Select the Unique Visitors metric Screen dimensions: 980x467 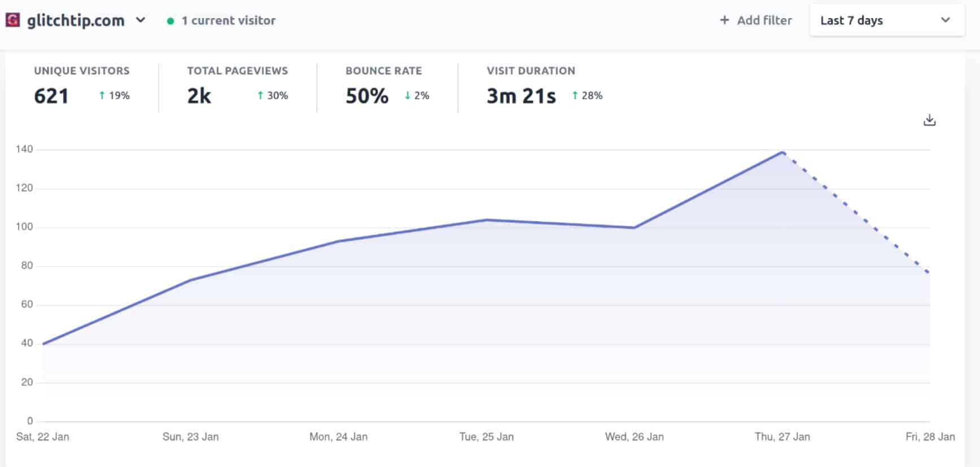pyautogui.click(x=81, y=71)
